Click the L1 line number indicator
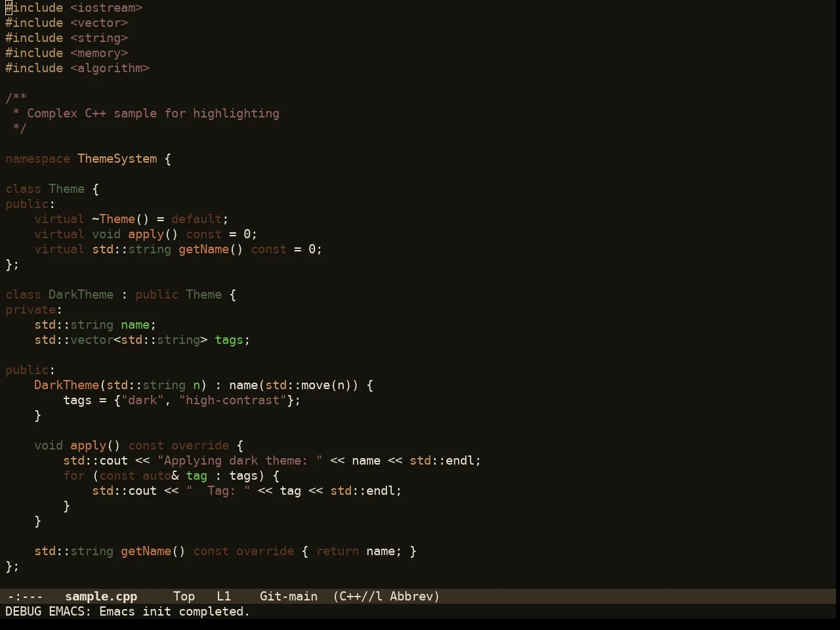840x630 pixels. click(x=224, y=597)
